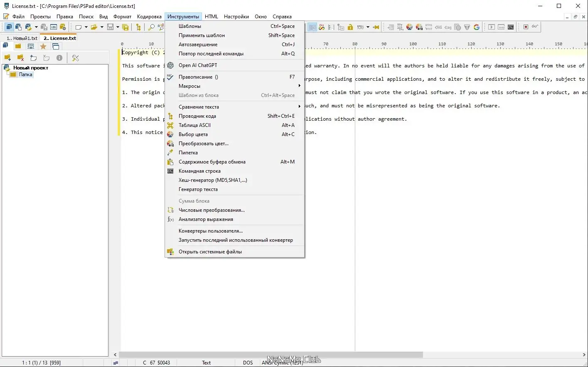588x367 pixels.
Task: Select Выбор цвета menu item
Action: coord(235,134)
